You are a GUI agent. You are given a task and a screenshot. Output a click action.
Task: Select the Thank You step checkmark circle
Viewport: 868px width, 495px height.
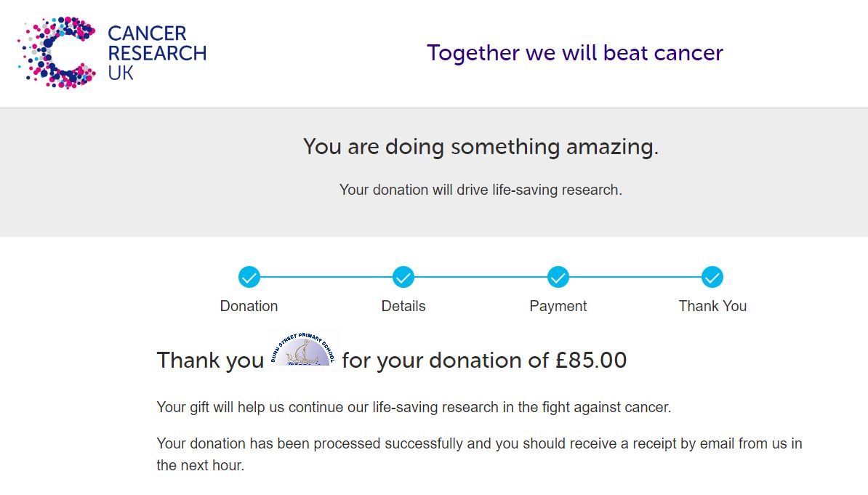[x=712, y=277]
